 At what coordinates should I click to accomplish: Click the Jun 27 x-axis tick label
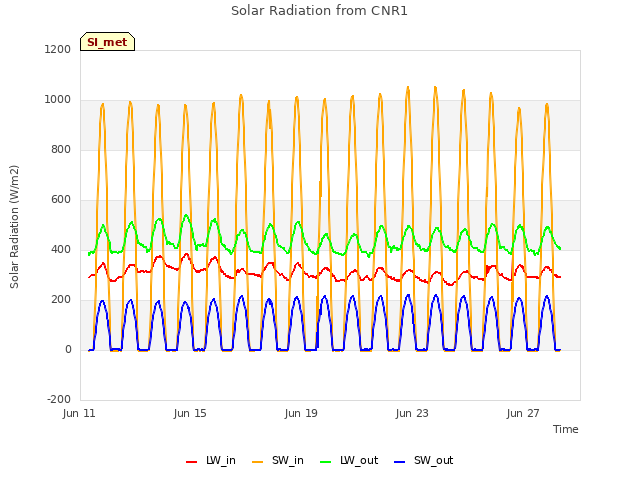pyautogui.click(x=523, y=413)
